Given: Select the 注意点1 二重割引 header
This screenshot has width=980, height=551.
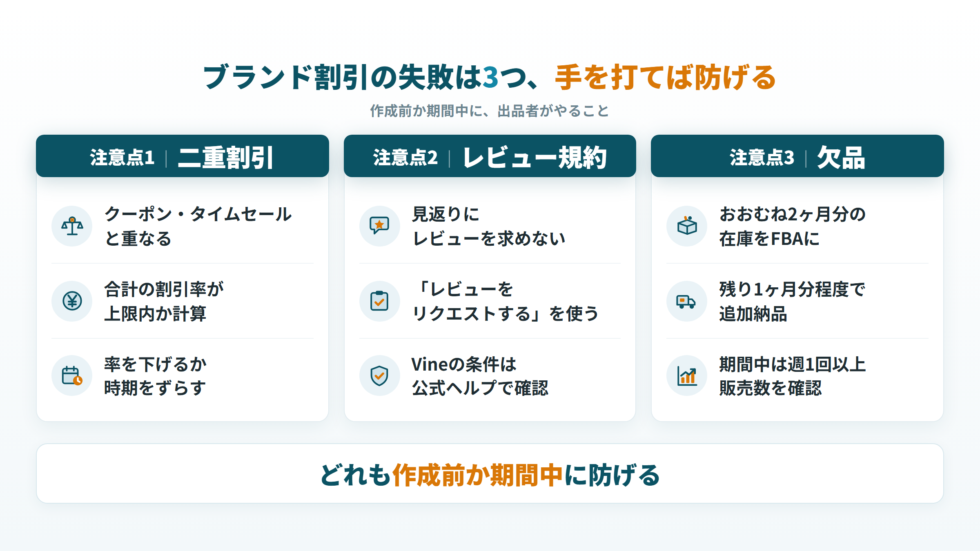Looking at the screenshot, I should pyautogui.click(x=183, y=156).
